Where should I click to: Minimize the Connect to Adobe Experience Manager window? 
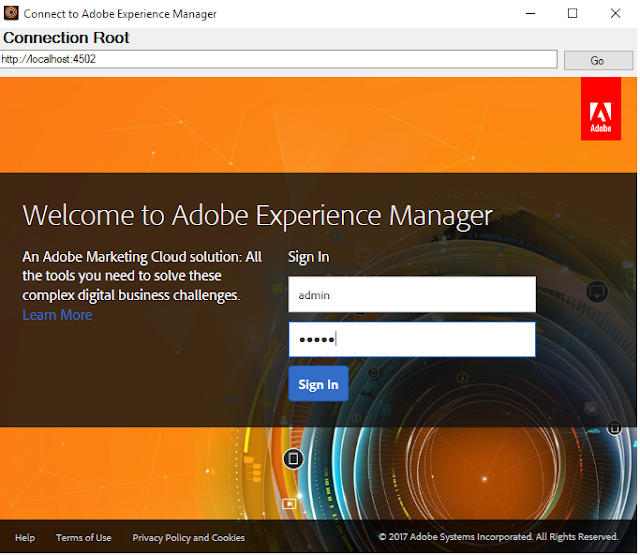point(530,13)
